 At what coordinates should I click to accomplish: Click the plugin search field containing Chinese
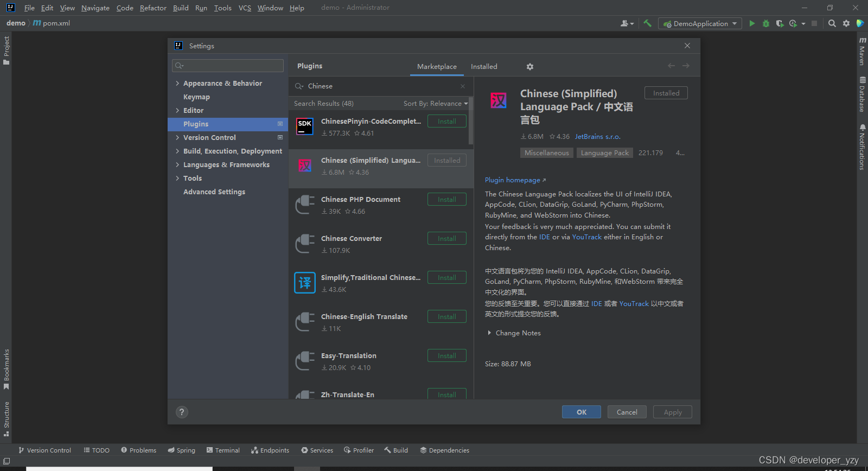[x=381, y=86]
